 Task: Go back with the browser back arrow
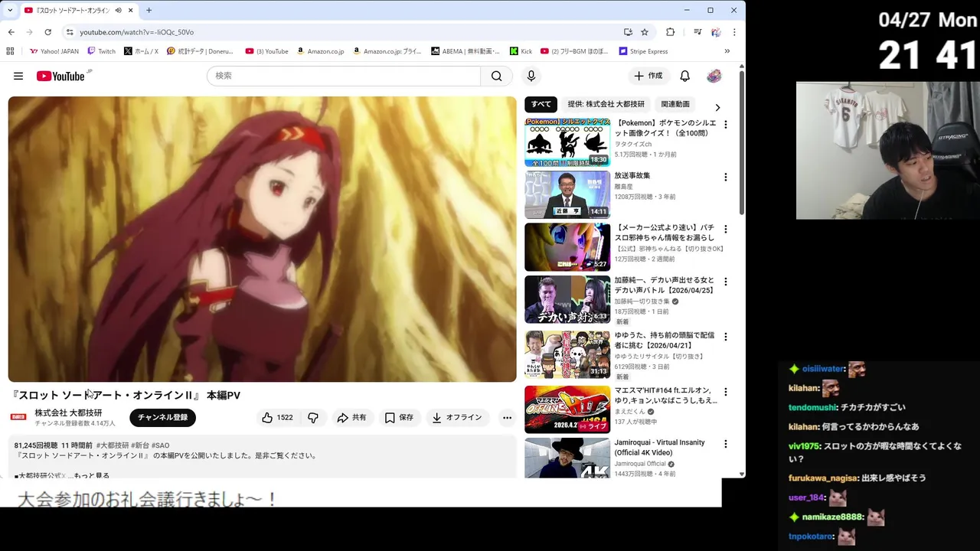pyautogui.click(x=11, y=32)
